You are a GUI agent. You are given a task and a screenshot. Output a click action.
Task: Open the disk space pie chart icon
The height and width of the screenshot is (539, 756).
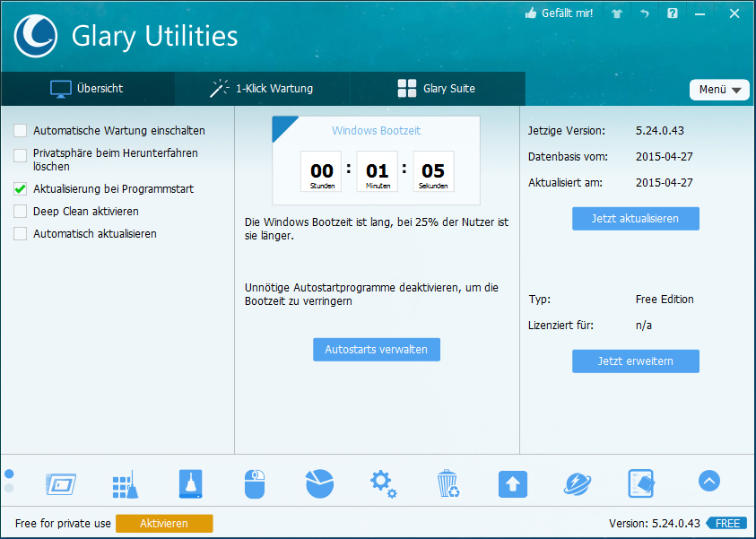(319, 483)
